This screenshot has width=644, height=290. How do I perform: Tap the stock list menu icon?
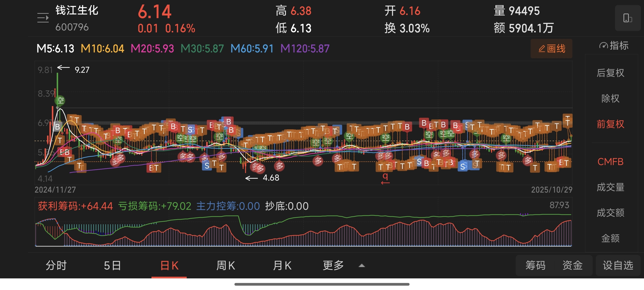coord(43,18)
